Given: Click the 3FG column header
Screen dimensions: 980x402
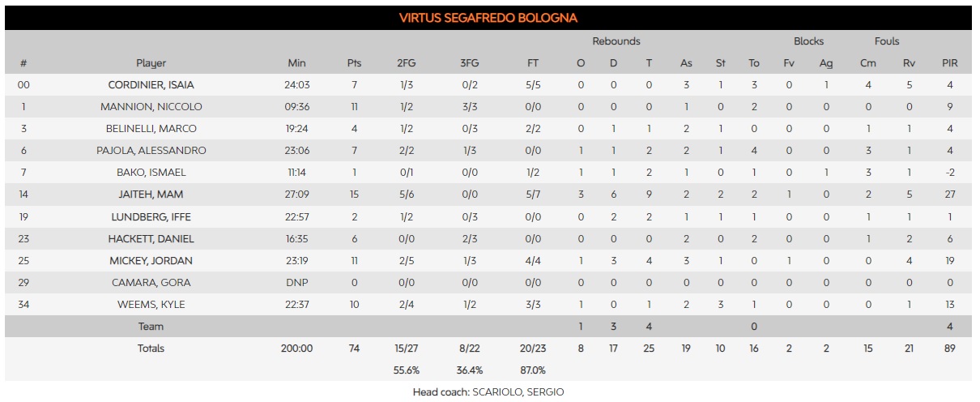Looking at the screenshot, I should [470, 63].
